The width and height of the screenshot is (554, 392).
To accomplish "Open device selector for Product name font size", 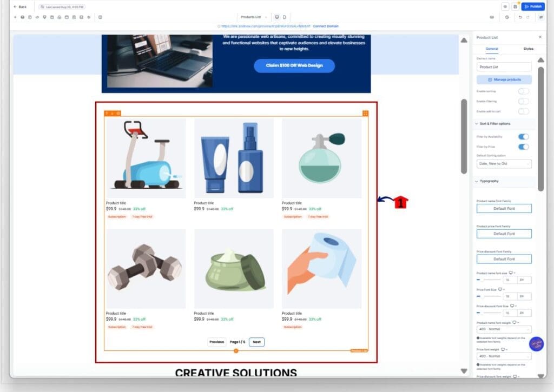I will [511, 273].
